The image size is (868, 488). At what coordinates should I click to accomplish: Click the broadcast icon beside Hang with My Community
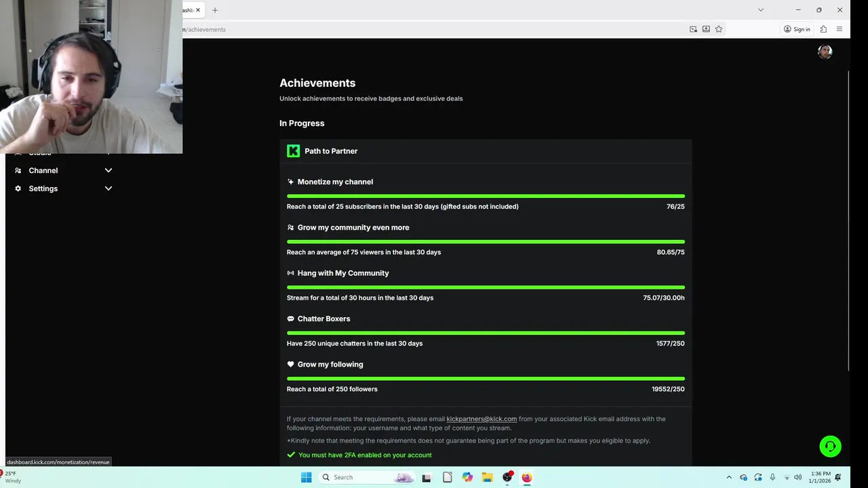pos(290,273)
